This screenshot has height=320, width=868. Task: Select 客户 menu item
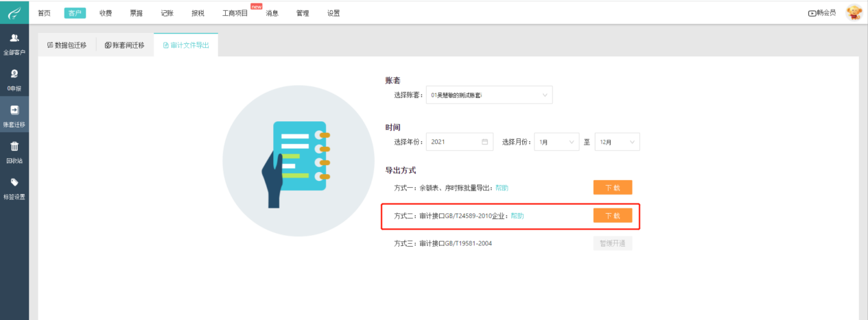coord(75,13)
